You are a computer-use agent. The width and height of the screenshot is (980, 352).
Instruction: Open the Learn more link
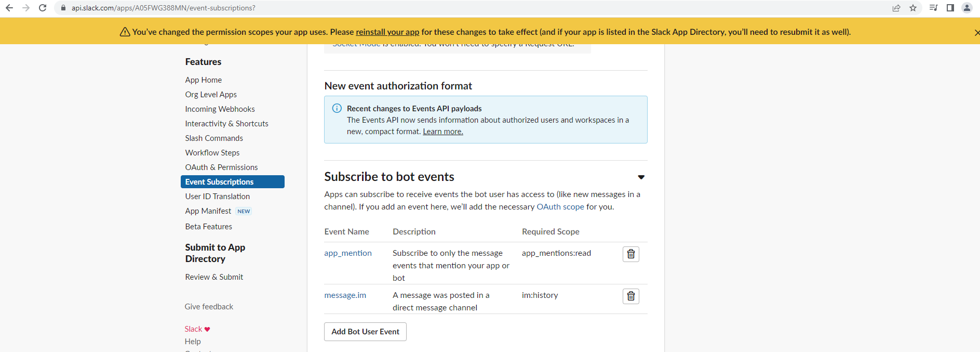point(442,132)
